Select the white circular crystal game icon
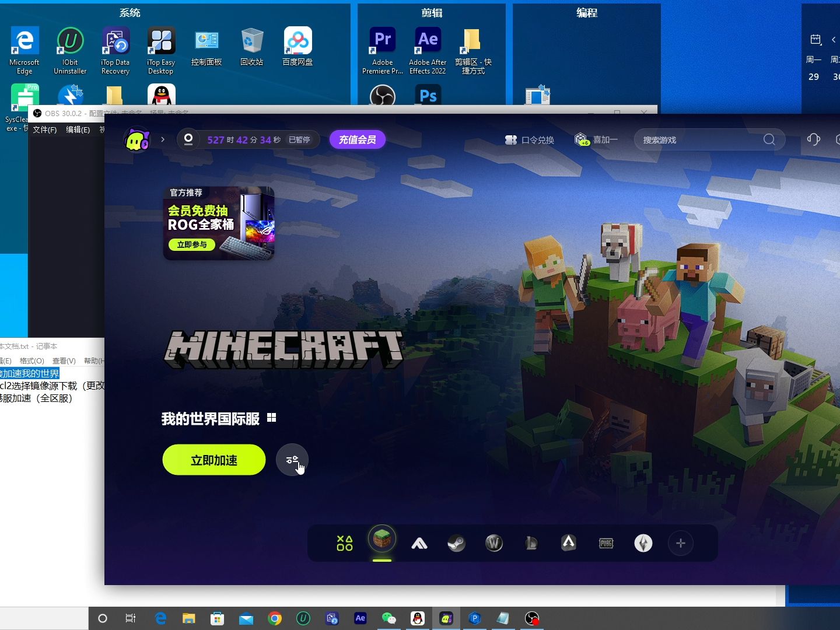 643,543
